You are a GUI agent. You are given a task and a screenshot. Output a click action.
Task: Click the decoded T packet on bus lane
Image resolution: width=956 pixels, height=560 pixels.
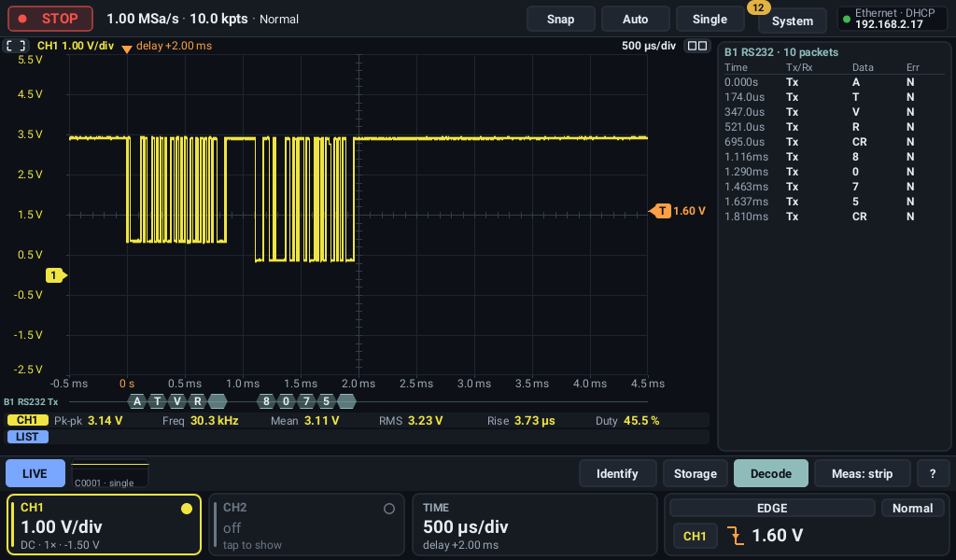point(157,401)
